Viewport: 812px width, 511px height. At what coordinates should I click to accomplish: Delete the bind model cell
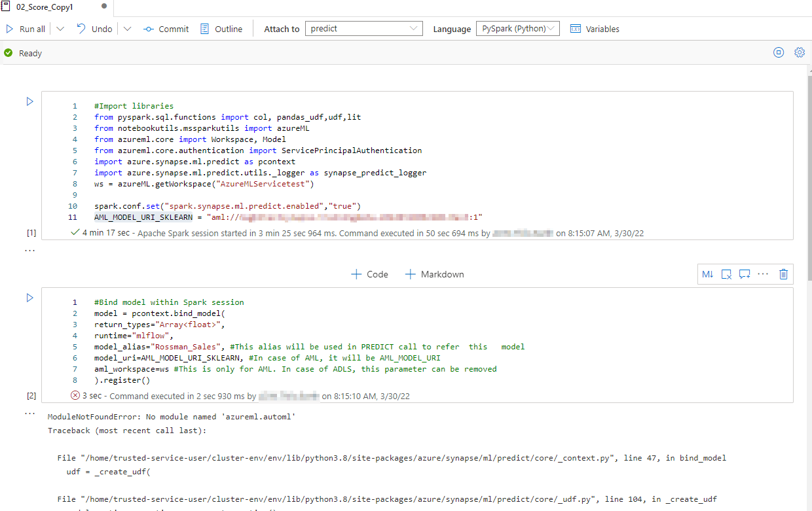tap(783, 274)
